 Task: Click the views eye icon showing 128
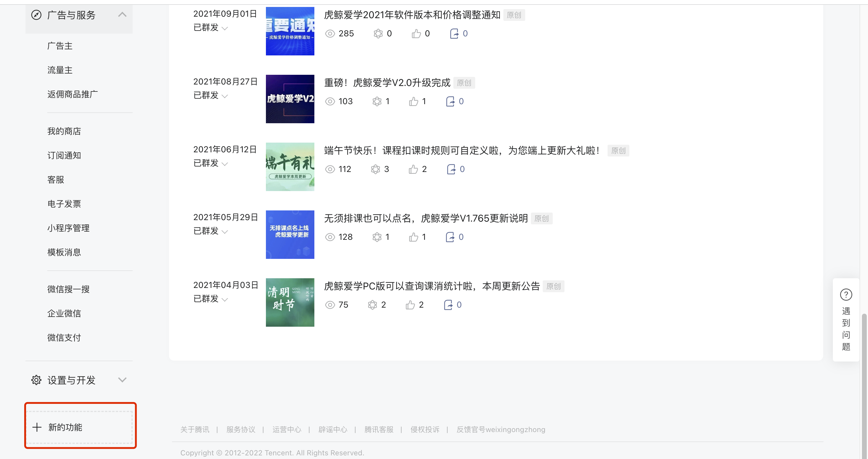[330, 237]
